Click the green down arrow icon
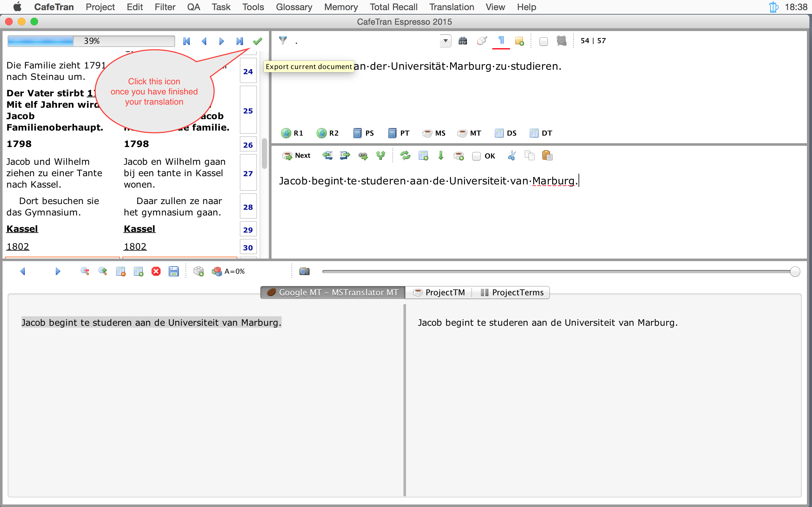Viewport: 812px width, 507px height. pos(441,156)
